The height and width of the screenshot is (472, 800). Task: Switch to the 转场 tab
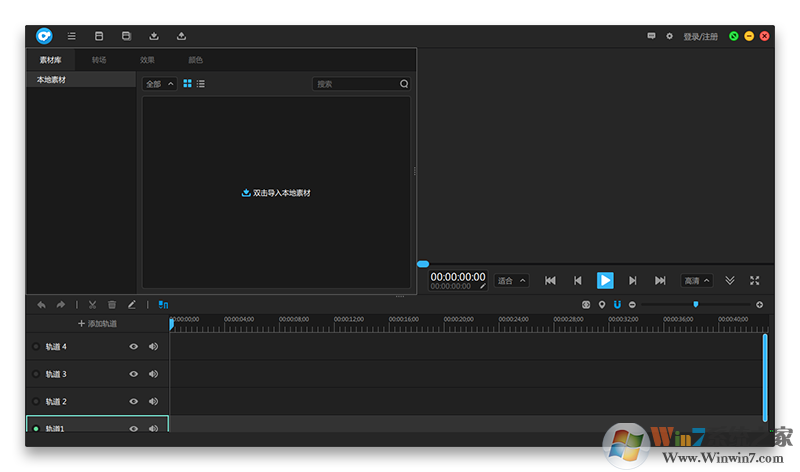(99, 60)
